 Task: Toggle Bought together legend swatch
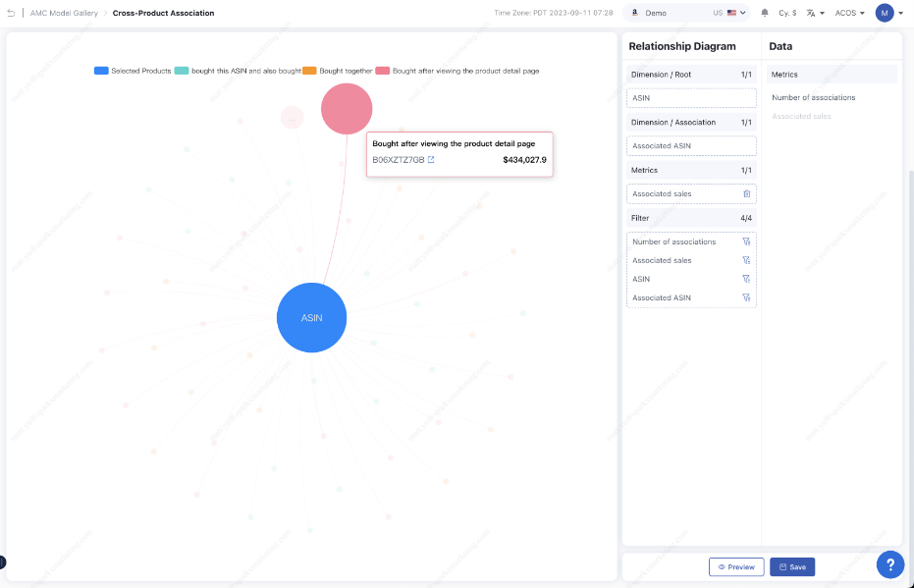pyautogui.click(x=309, y=71)
